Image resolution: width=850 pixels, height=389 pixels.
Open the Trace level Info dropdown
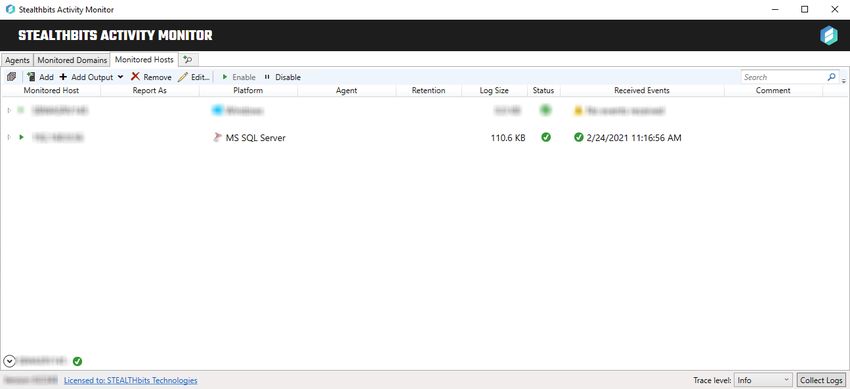(763, 380)
